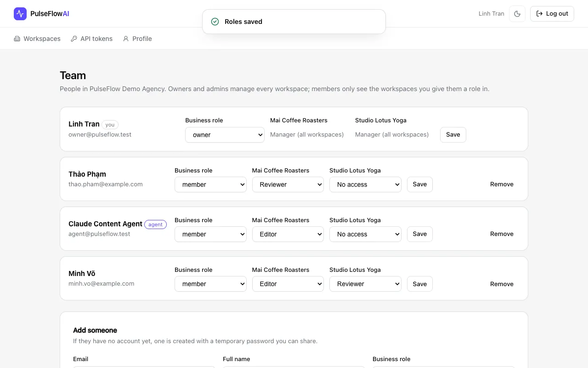The width and height of the screenshot is (588, 368).
Task: Open Thảo Phạm's Business role dropdown
Action: [x=210, y=184]
